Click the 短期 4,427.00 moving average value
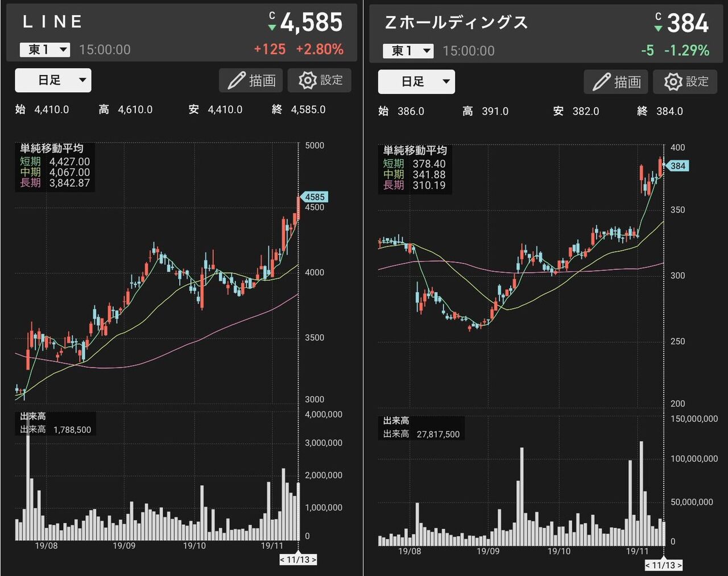This screenshot has height=576, width=728. point(55,161)
